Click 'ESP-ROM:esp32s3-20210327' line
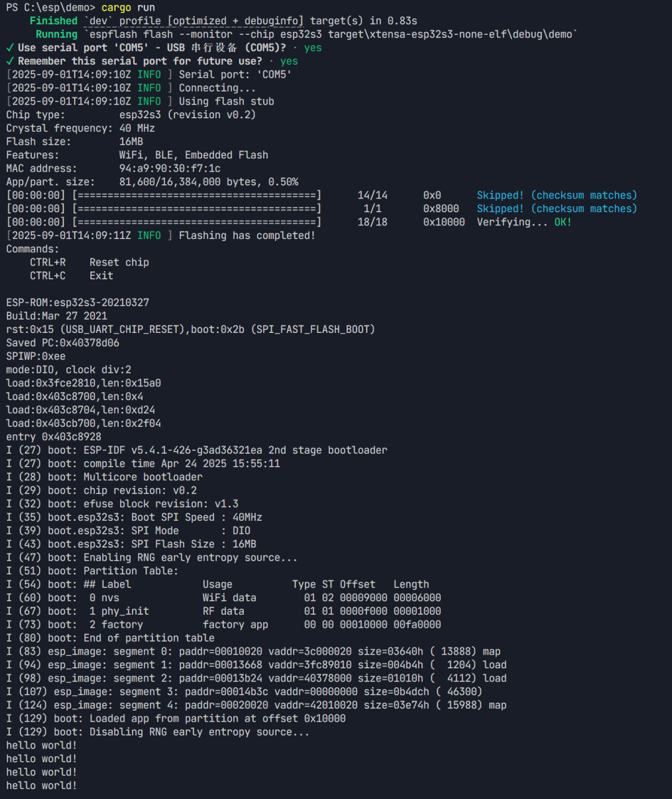672x799 pixels. click(78, 302)
